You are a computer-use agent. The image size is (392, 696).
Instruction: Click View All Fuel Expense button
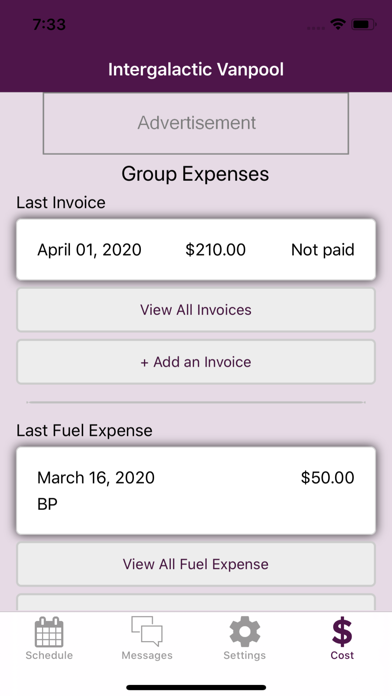click(196, 564)
